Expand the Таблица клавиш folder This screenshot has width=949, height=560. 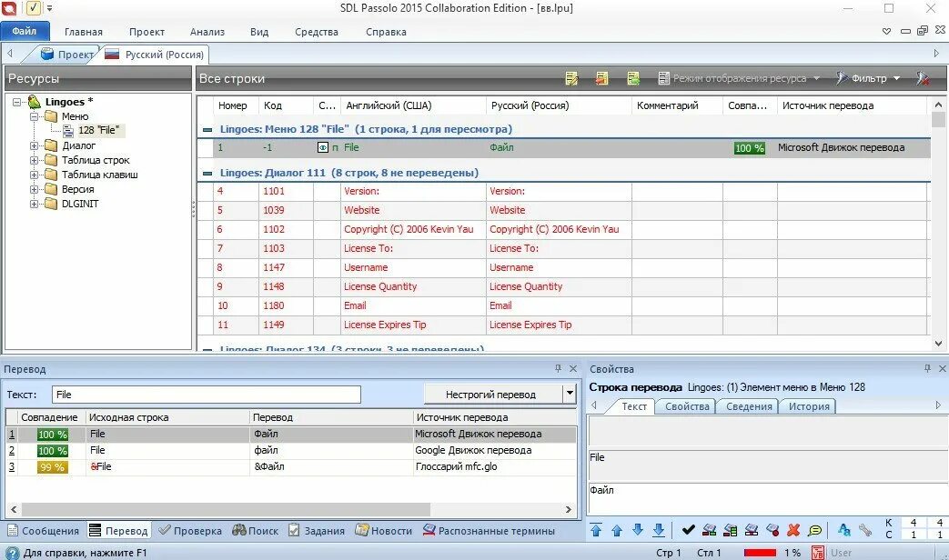[35, 175]
